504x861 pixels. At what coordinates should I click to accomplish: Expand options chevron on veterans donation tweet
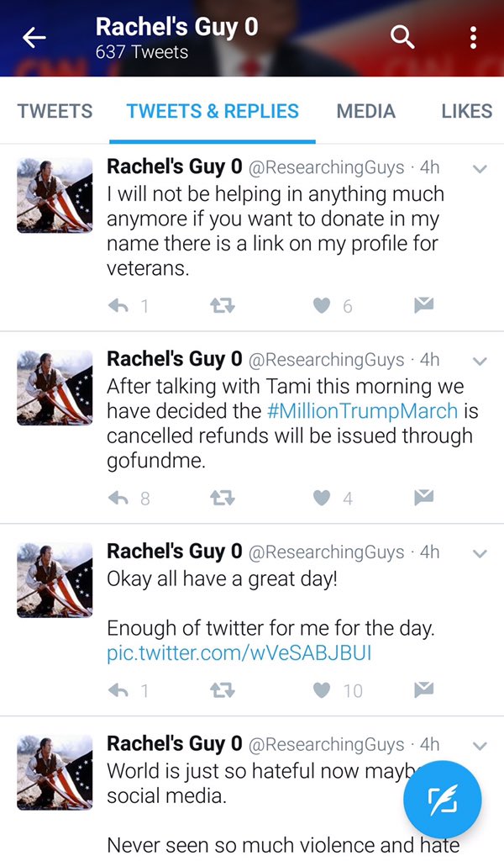click(480, 169)
